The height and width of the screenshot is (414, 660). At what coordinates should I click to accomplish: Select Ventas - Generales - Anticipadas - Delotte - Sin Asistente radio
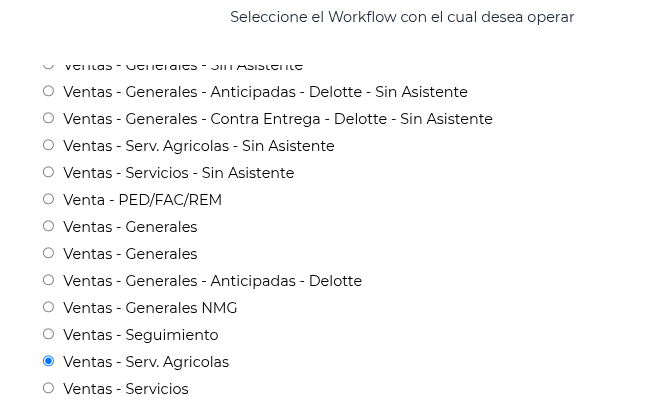[x=48, y=91]
